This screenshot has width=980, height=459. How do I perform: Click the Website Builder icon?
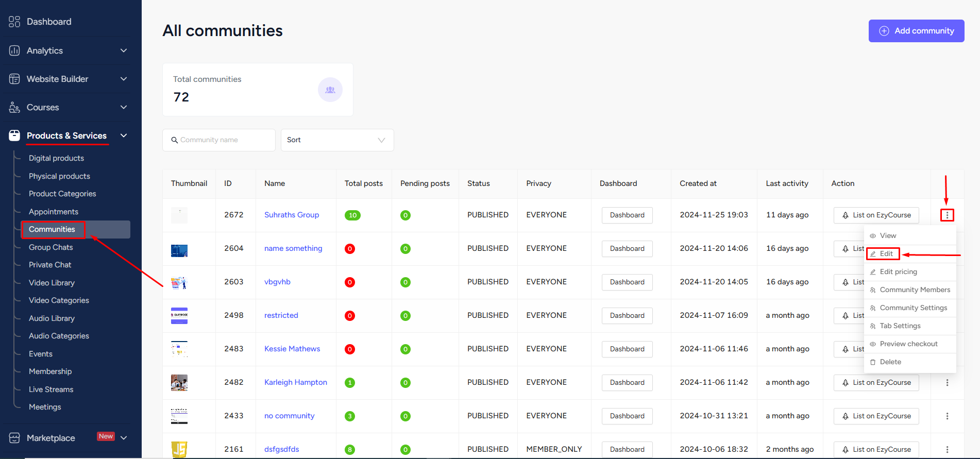[x=14, y=79]
